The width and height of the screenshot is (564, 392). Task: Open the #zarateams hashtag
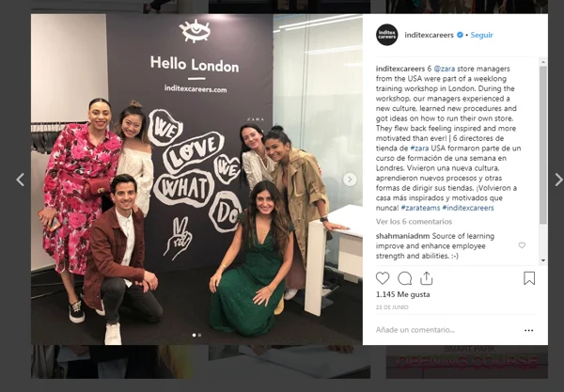pos(420,208)
